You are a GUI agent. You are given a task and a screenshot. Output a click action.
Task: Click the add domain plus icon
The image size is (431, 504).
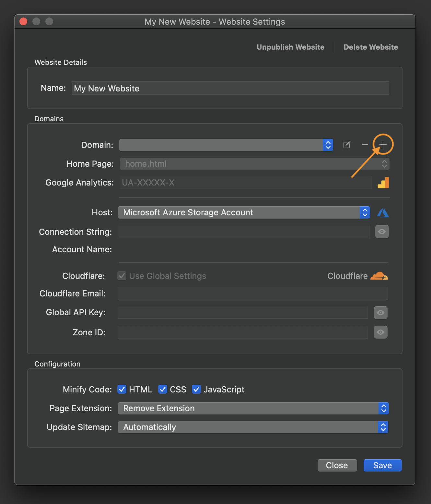(x=383, y=145)
